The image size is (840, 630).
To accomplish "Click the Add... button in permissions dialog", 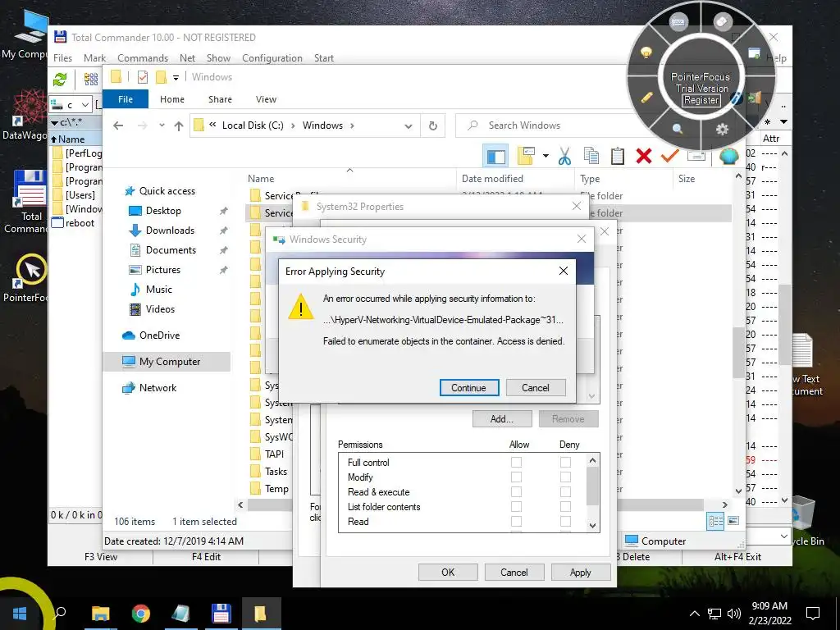I will [x=502, y=419].
